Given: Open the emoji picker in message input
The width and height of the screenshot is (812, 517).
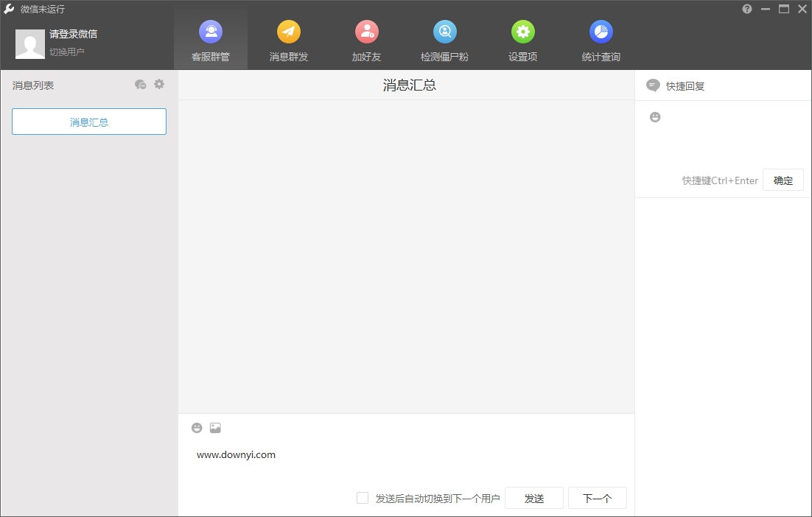Looking at the screenshot, I should click(197, 427).
